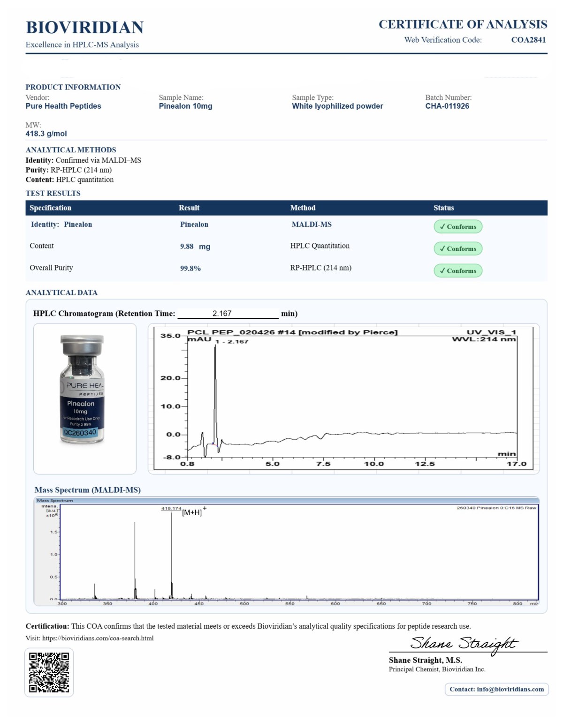Click the Result column header

[x=189, y=208]
